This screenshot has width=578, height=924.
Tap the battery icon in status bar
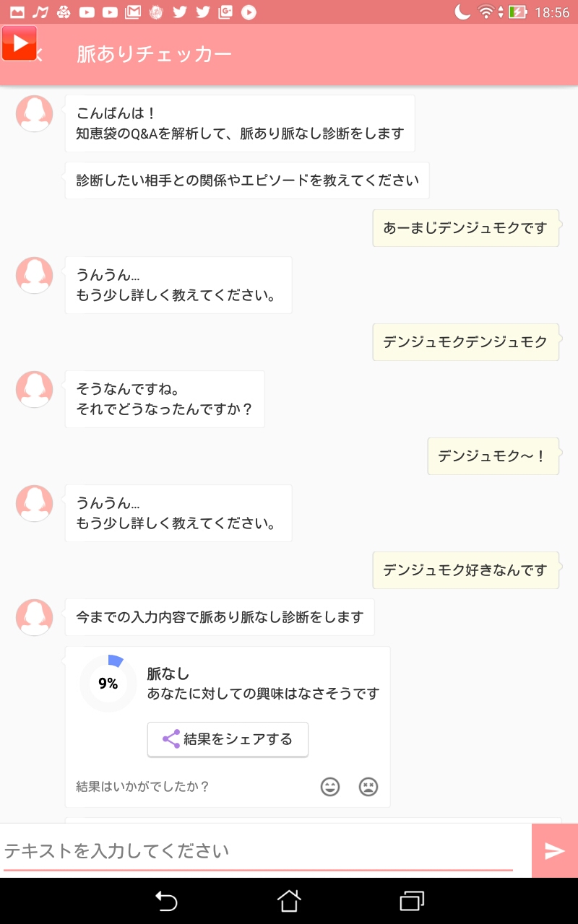[x=517, y=12]
